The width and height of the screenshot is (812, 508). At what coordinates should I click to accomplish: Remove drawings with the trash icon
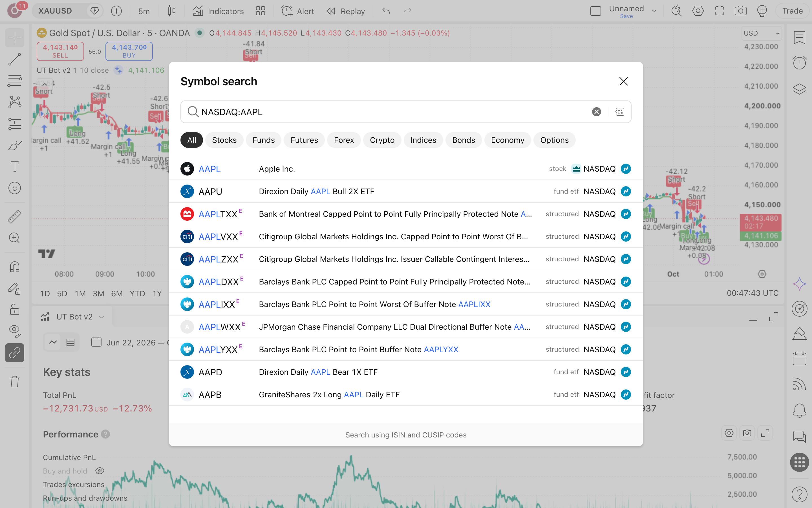coord(14,381)
